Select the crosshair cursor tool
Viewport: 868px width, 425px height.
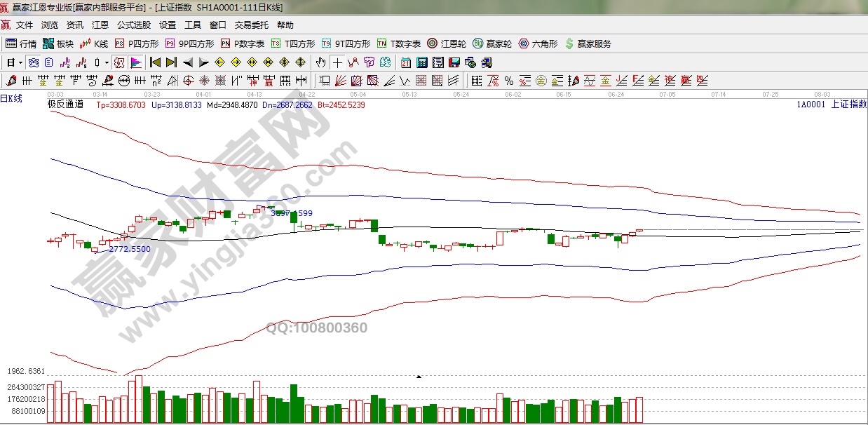[x=337, y=62]
